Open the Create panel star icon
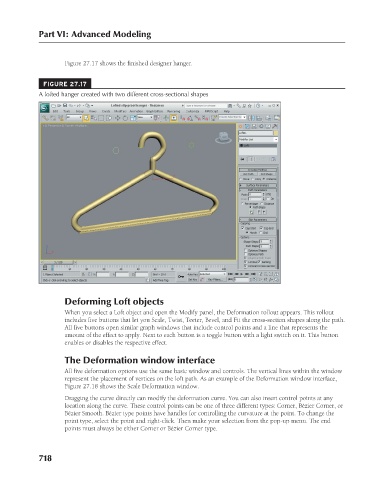The width and height of the screenshot is (382, 480). pyautogui.click(x=241, y=126)
